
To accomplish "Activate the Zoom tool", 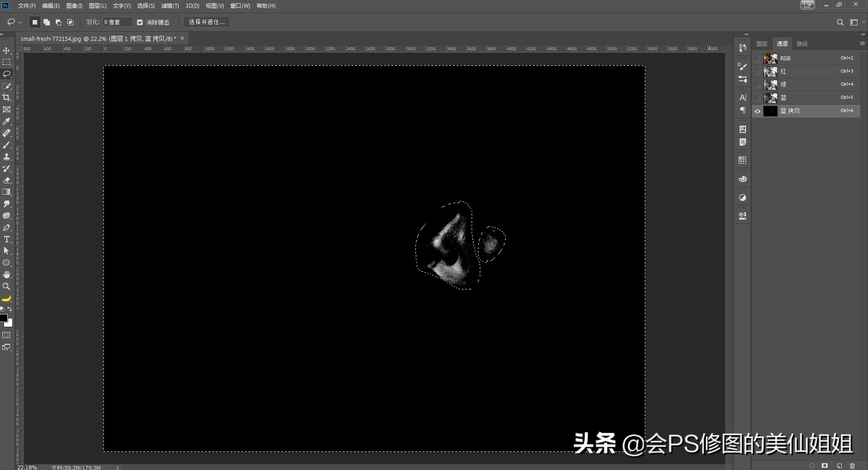I will pos(6,286).
